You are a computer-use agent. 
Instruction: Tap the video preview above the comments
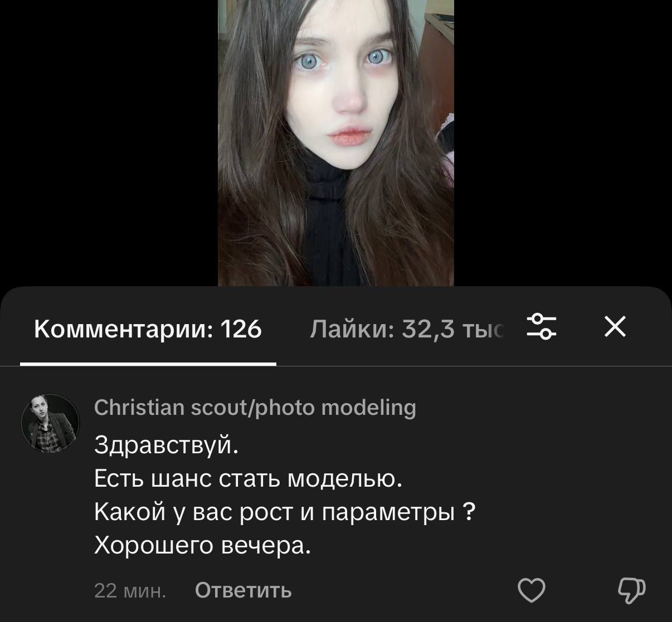336,143
